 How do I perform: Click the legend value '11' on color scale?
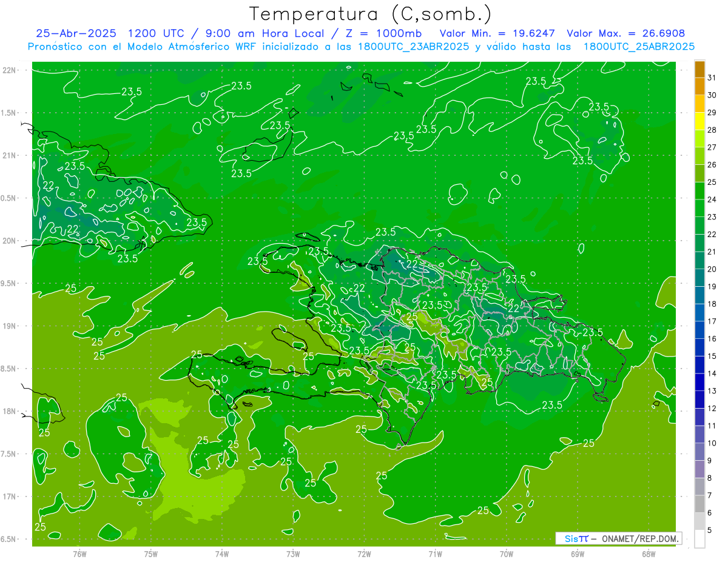712,426
